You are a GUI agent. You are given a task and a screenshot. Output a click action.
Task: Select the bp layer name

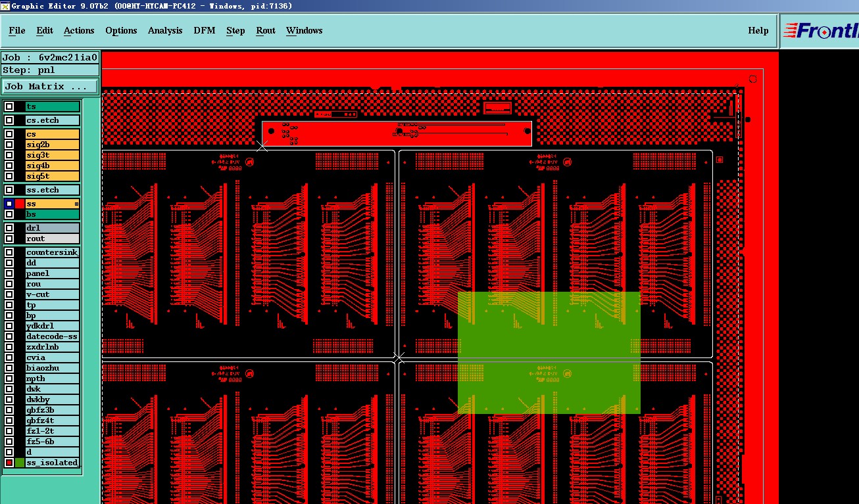[x=53, y=315]
